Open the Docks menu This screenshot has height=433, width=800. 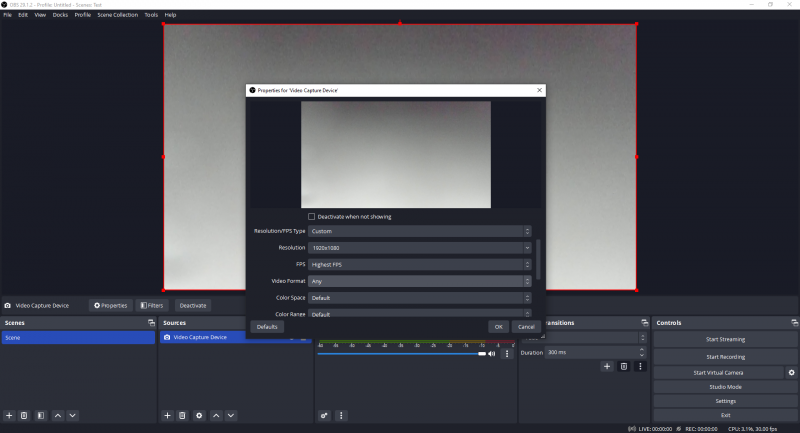click(60, 15)
